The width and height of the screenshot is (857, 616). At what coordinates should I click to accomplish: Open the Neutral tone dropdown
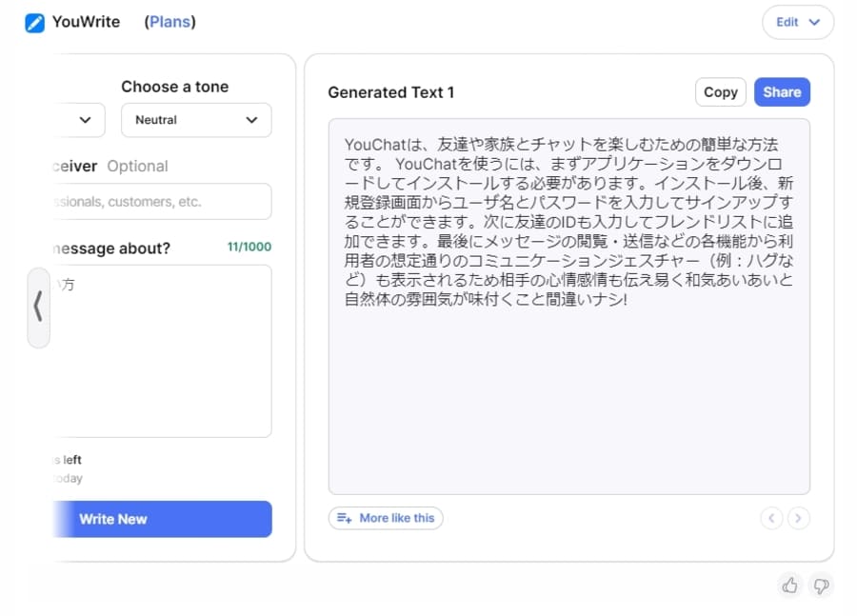[196, 120]
